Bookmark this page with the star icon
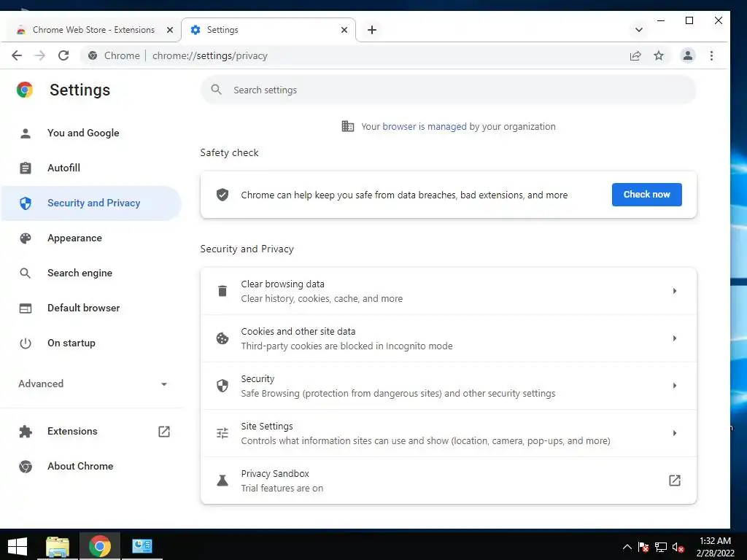747x560 pixels. click(x=659, y=55)
